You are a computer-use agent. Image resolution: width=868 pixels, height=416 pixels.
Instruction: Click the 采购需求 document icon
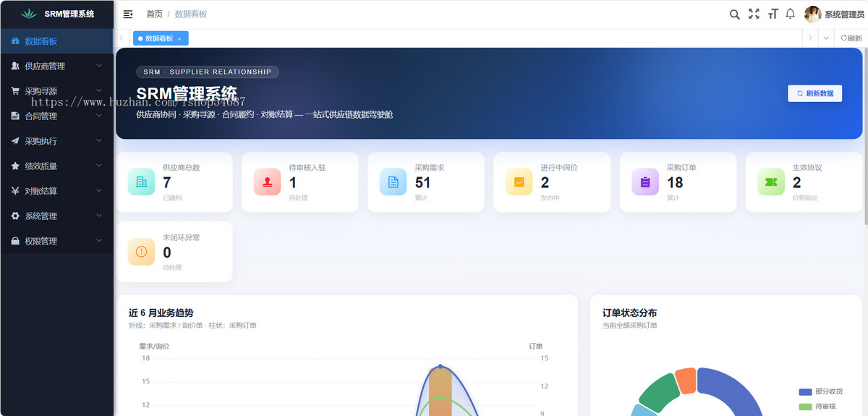coord(393,182)
